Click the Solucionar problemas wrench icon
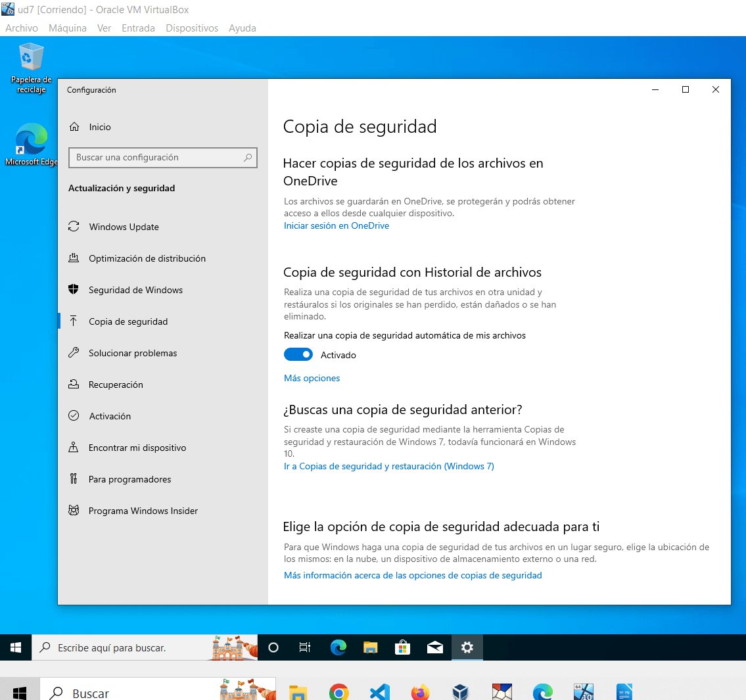This screenshot has width=746, height=700. pos(74,353)
